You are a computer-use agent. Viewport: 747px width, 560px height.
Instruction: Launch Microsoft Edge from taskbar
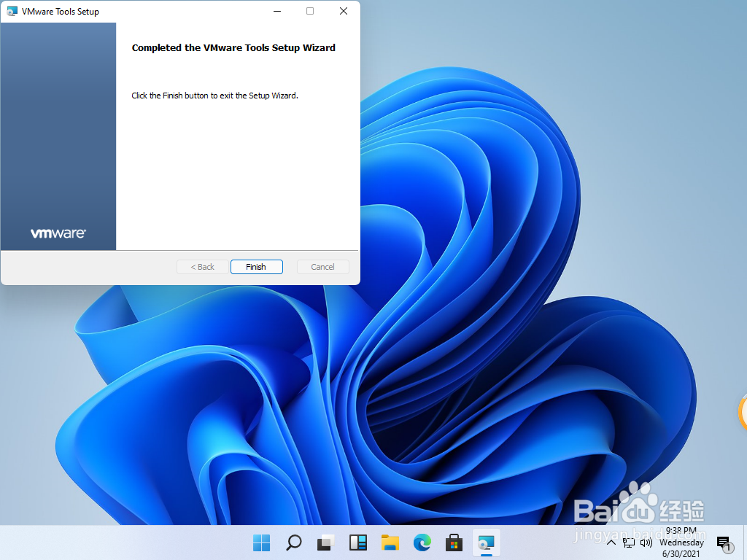pyautogui.click(x=422, y=542)
